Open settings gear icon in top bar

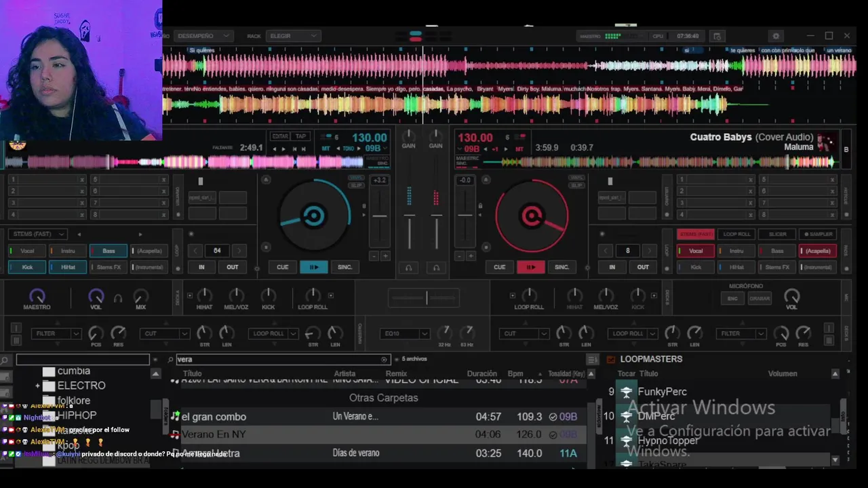(776, 36)
